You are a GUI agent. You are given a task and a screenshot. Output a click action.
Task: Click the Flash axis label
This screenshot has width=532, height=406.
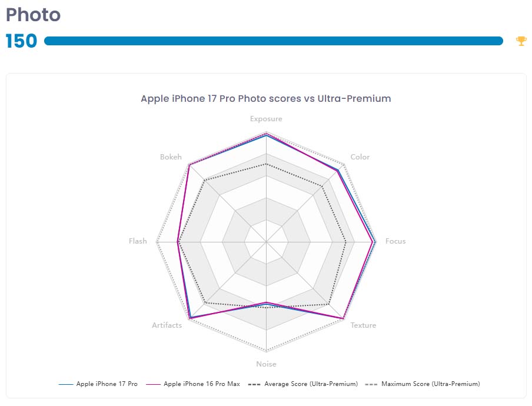[x=138, y=241]
